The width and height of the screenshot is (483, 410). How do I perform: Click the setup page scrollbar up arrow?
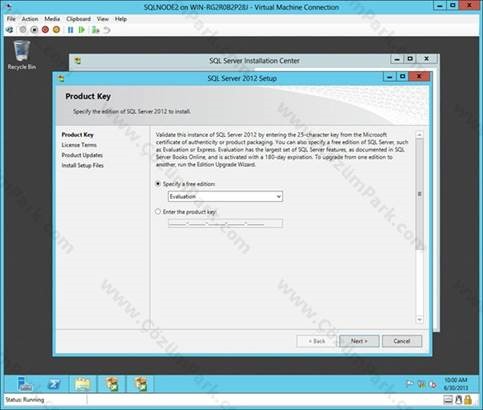point(420,135)
